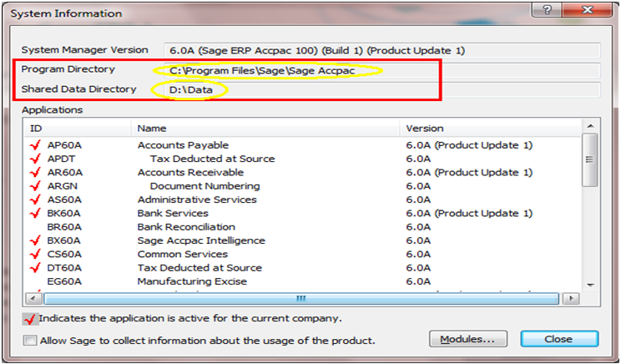Click the AP60A version 6.0A (Product Update 1)
The height and width of the screenshot is (364, 621).
pos(469,145)
